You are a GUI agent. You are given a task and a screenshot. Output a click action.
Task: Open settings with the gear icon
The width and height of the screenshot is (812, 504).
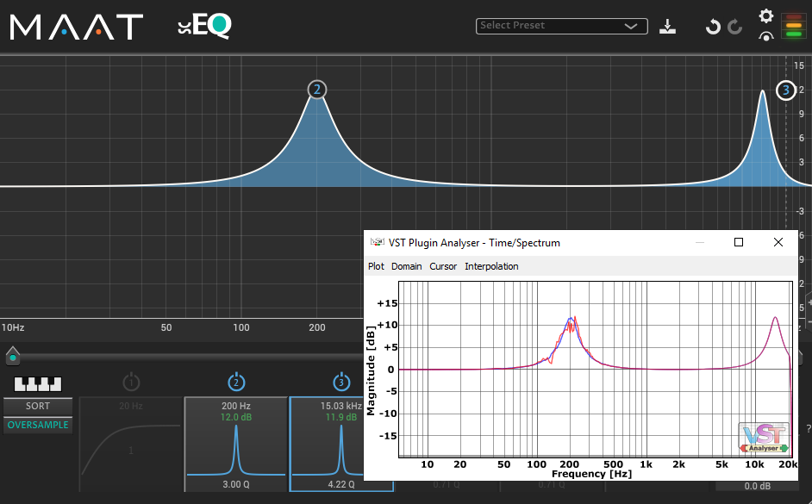765,16
